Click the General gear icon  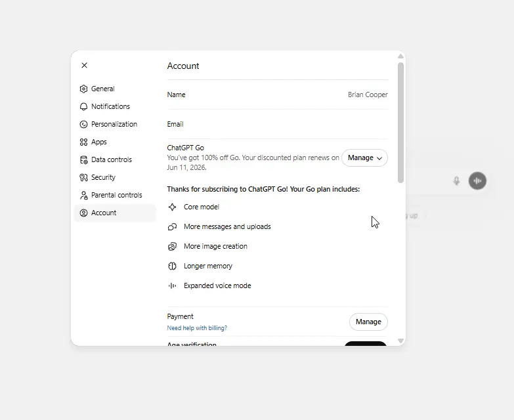point(83,89)
